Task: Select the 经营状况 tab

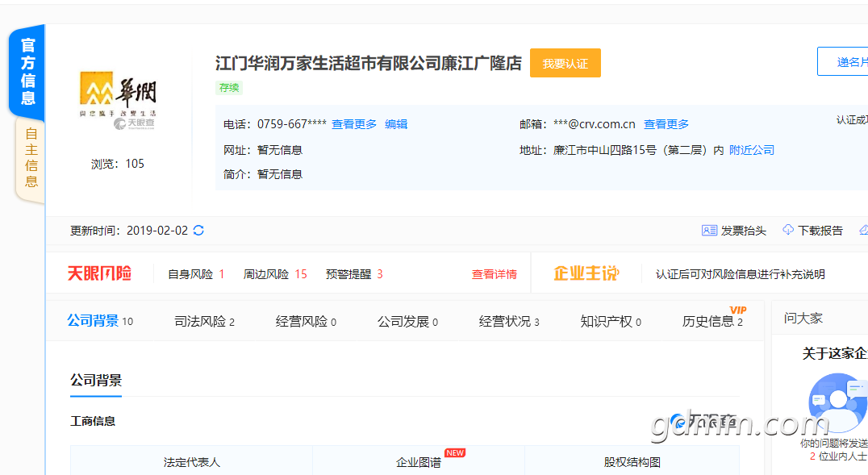Action: (509, 321)
